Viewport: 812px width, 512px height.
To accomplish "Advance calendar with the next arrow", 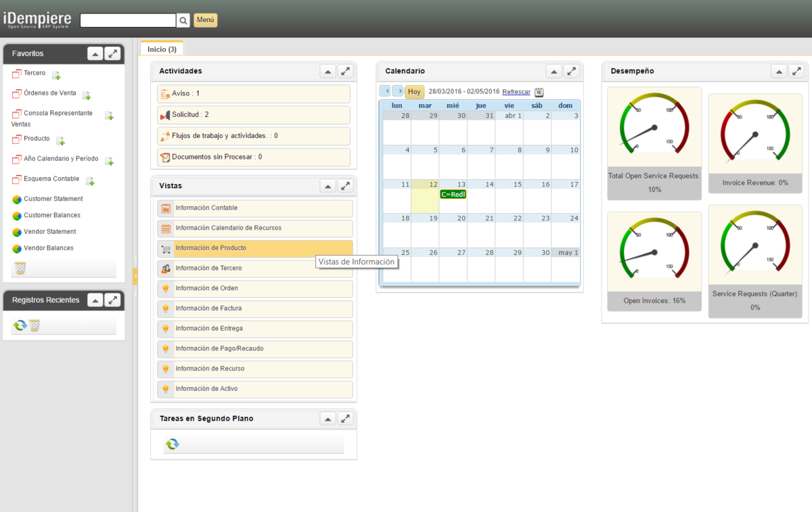I will pyautogui.click(x=398, y=91).
